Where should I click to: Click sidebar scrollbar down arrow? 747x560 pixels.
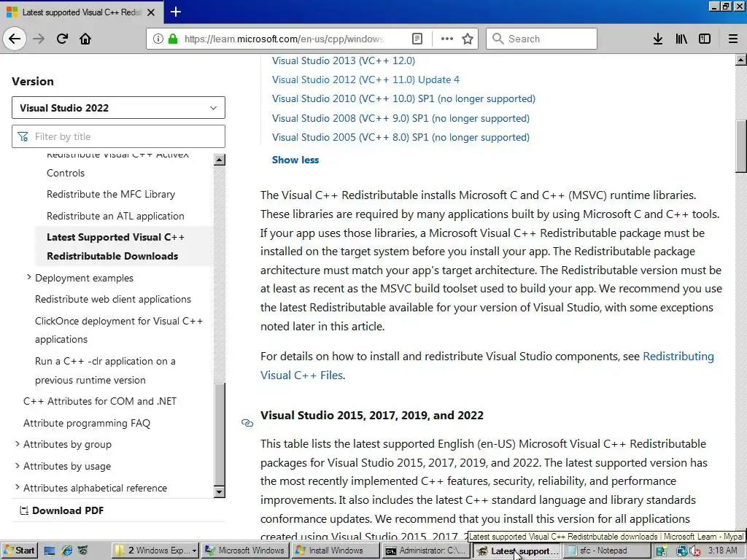click(x=220, y=492)
